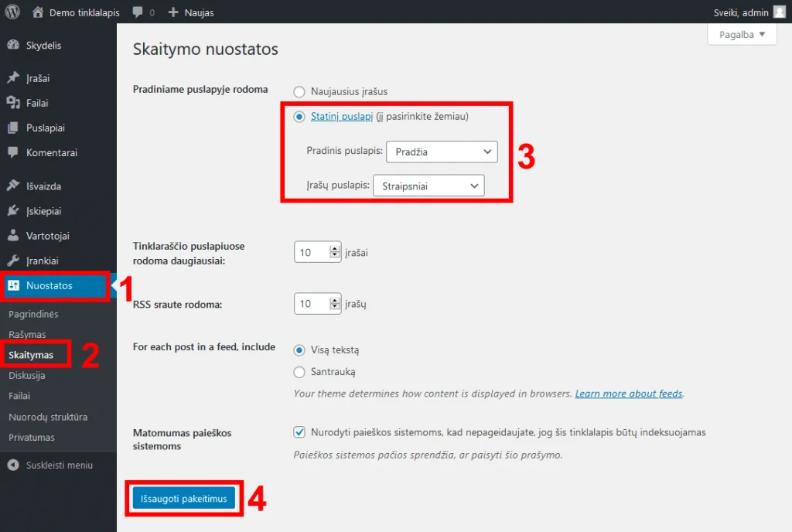Click the admin avatar icon
Image resolution: width=792 pixels, height=532 pixels.
pyautogui.click(x=780, y=12)
